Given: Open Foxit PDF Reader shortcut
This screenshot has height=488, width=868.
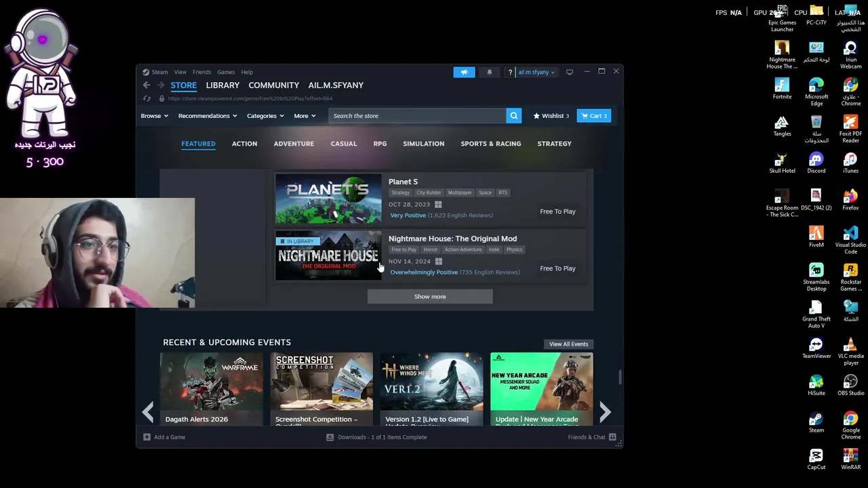Looking at the screenshot, I should 850,129.
